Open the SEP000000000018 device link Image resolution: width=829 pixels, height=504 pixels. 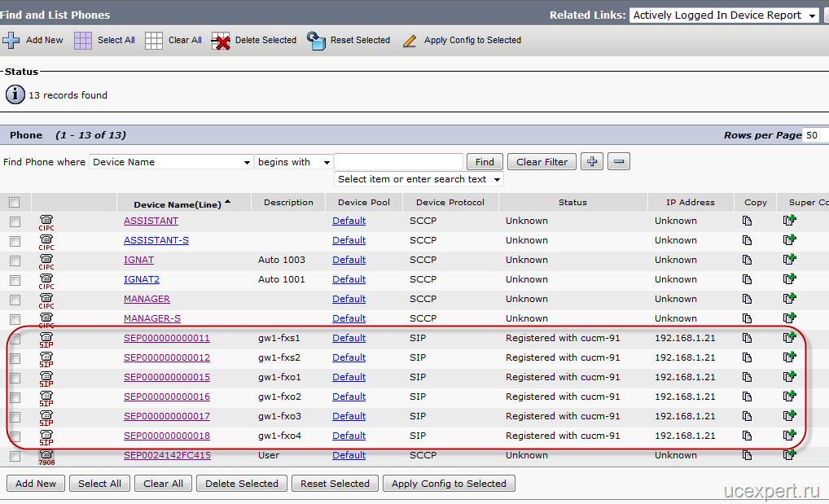[x=167, y=436]
